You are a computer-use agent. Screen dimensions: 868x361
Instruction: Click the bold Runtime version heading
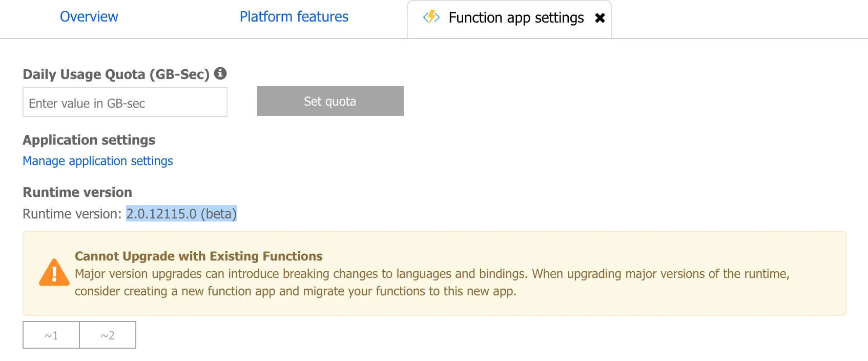[x=77, y=192]
